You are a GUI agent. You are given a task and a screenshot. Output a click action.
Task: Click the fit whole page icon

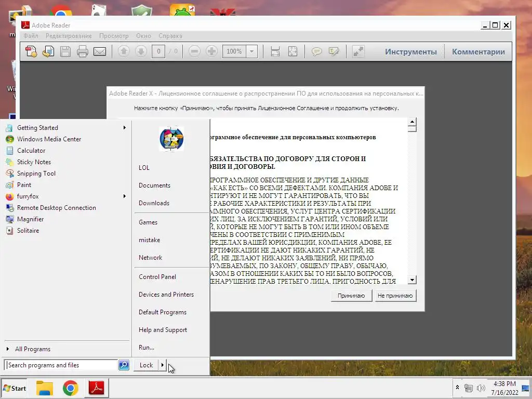point(292,51)
